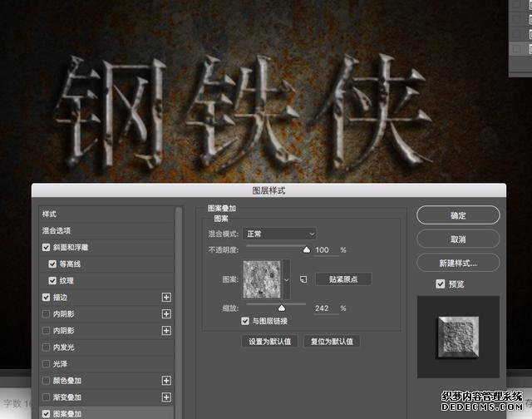Click the 新建样式... button

tap(458, 263)
